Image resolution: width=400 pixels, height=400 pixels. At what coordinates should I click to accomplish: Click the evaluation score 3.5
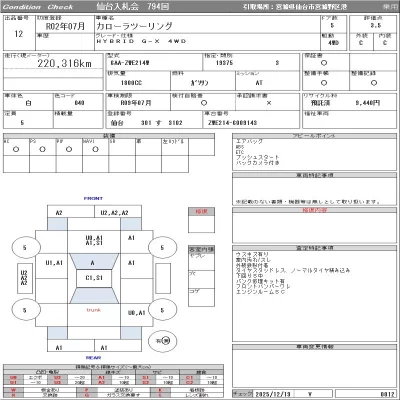pos(376,26)
